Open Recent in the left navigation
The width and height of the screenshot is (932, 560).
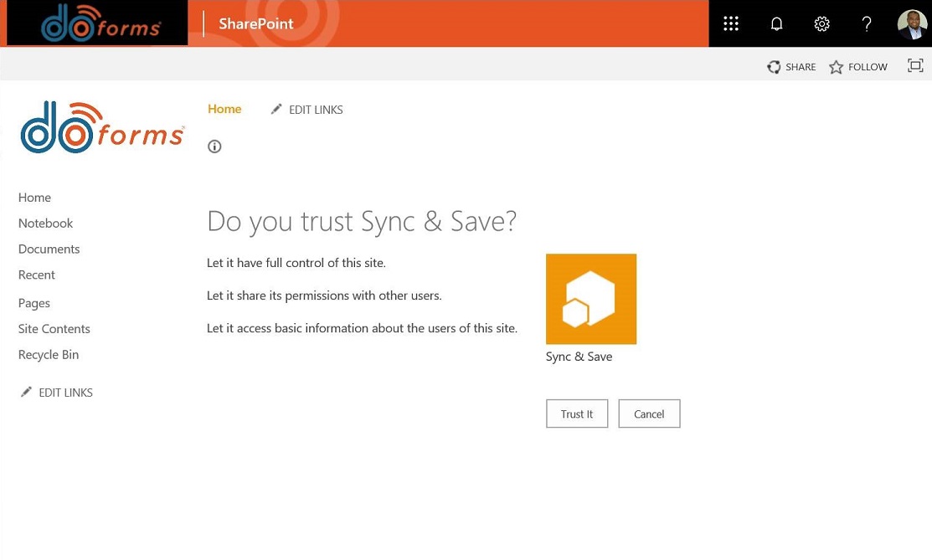click(36, 275)
